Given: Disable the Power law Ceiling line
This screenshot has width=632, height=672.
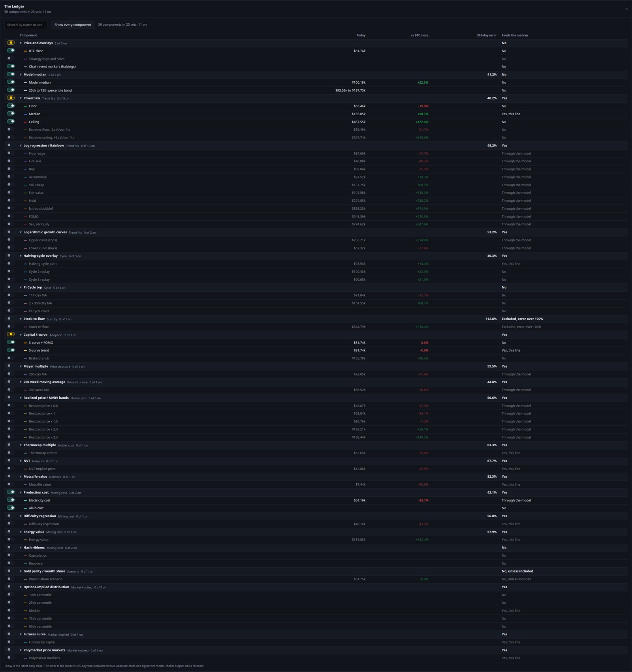Looking at the screenshot, I should (11, 122).
